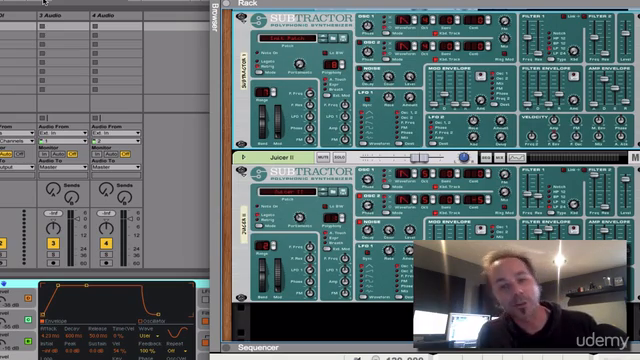The width and height of the screenshot is (640, 360).
Task: Click the LFO 1 Amount knob on the top Subtractor
Action: coord(409,97)
